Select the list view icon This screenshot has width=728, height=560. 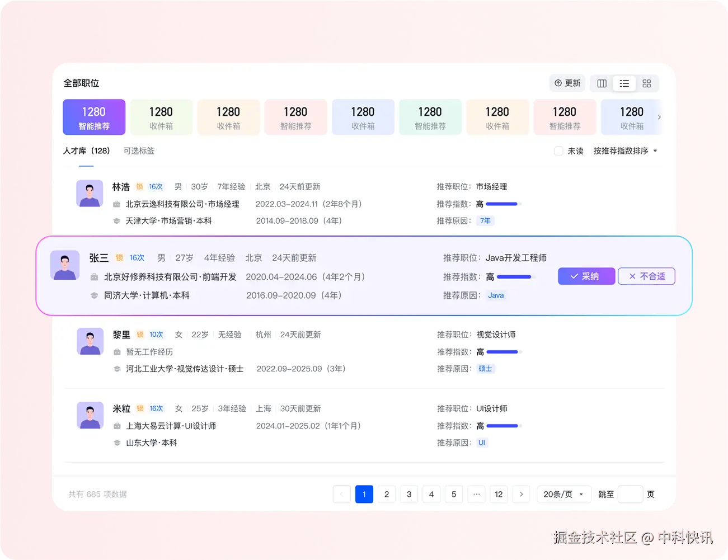[x=624, y=83]
